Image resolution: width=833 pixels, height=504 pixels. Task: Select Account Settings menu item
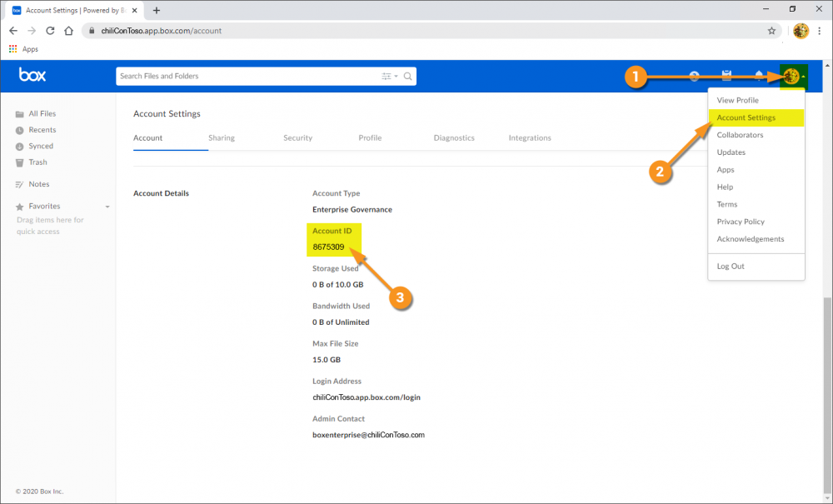(756, 118)
